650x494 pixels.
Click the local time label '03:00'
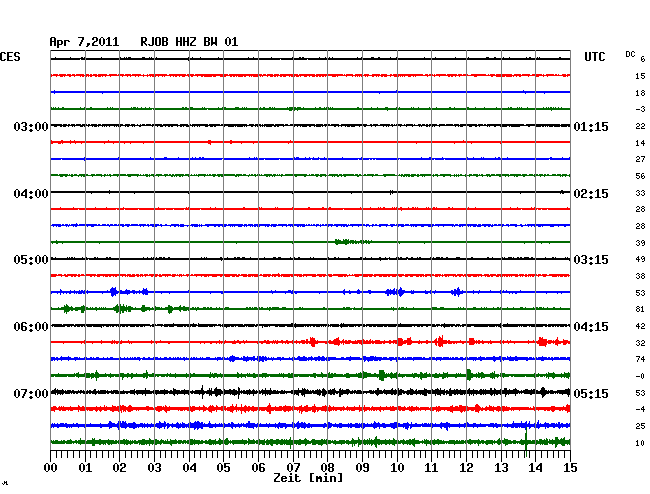pyautogui.click(x=31, y=126)
